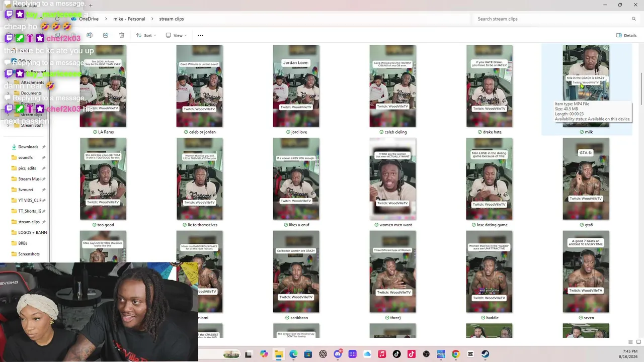Screen dimensions: 644x362
Task: Open the black TikTok taskbar icon
Action: click(396, 354)
